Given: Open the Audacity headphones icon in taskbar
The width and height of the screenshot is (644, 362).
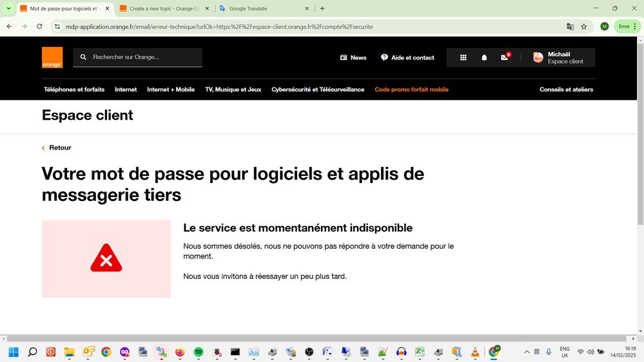Looking at the screenshot, I should coord(401,352).
